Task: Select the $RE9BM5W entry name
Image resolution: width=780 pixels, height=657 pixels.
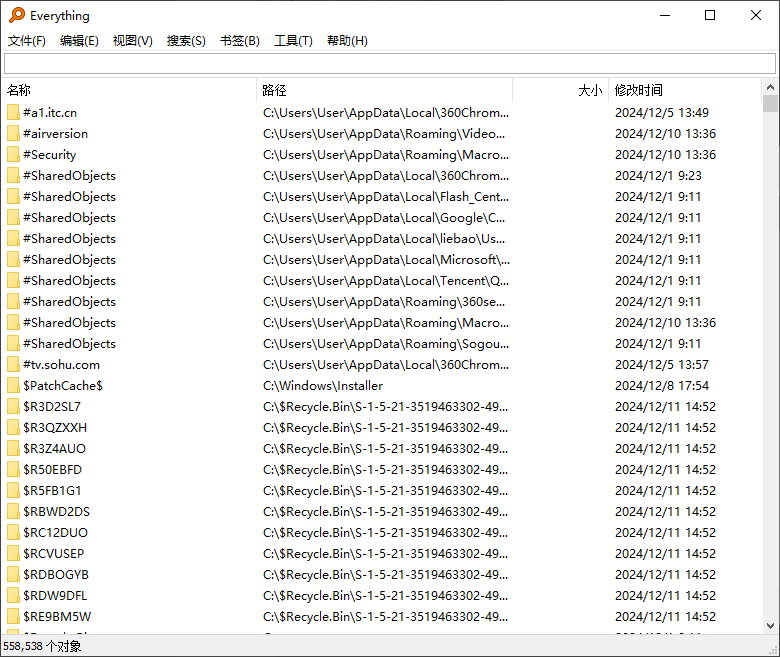Action: [x=57, y=617]
